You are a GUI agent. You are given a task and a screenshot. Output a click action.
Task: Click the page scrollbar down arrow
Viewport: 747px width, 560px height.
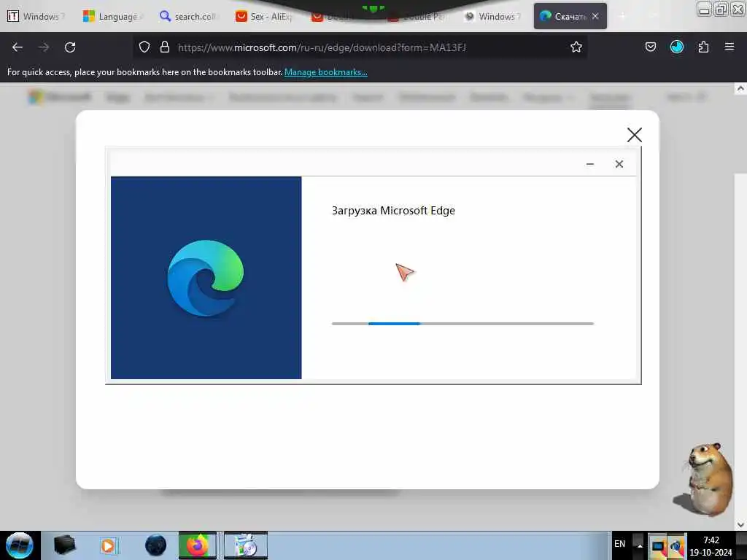[740, 525]
